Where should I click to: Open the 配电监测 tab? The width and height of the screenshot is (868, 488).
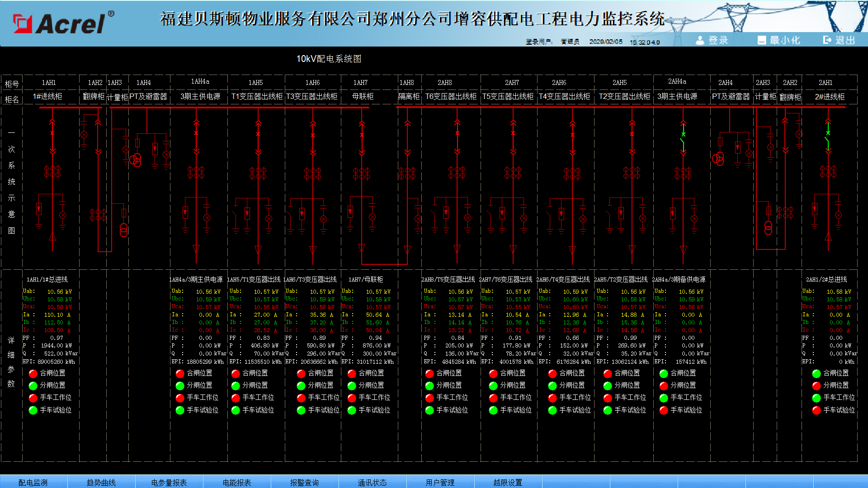pyautogui.click(x=33, y=482)
